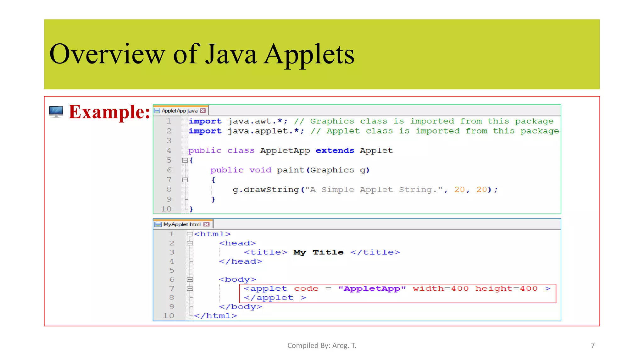This screenshot has width=644, height=362.
Task: Click the '"AppletApp"' code attribute value
Action: click(372, 288)
